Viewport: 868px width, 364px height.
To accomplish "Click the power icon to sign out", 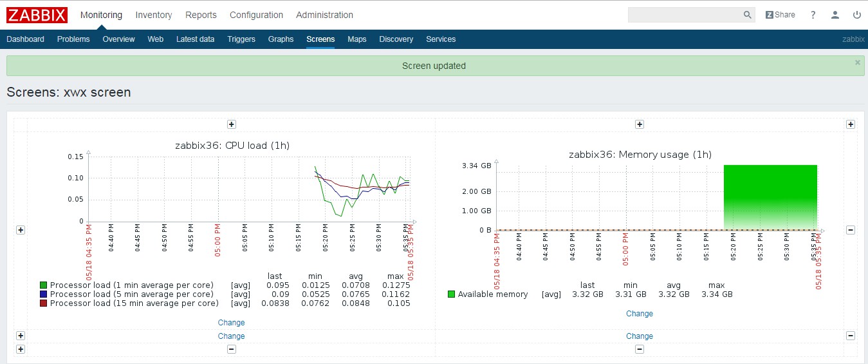I will click(x=856, y=15).
